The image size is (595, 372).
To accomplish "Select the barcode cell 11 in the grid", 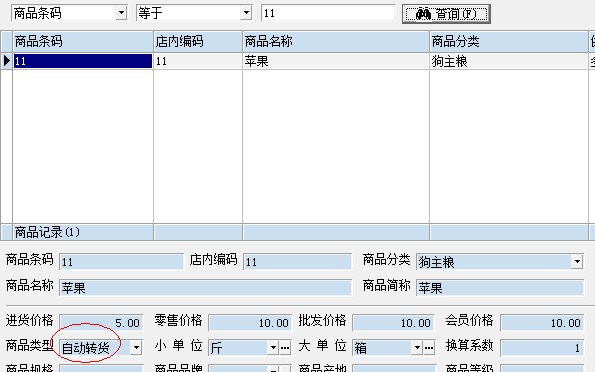I will [83, 61].
